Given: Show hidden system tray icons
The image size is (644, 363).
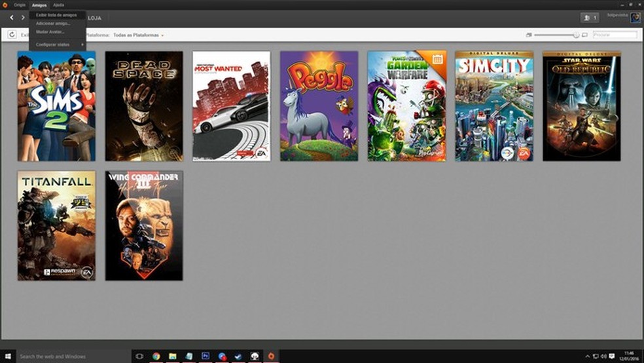Looking at the screenshot, I should pyautogui.click(x=587, y=356).
